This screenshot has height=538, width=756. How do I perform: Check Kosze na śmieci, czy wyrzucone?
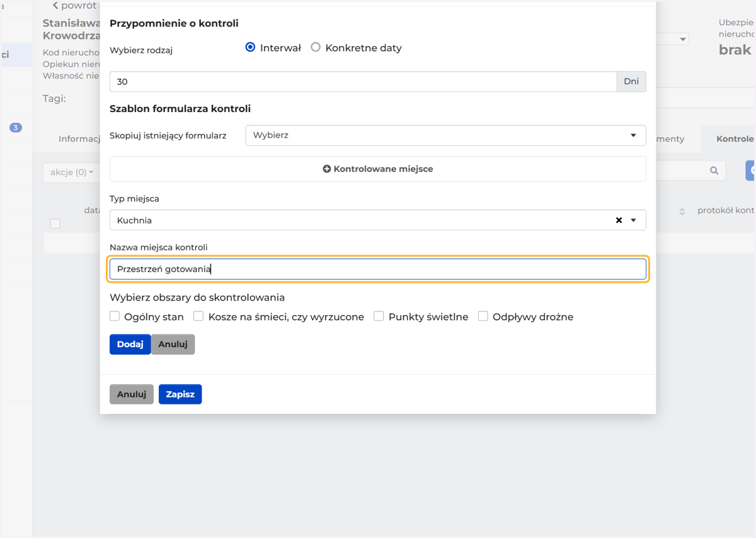tap(198, 316)
